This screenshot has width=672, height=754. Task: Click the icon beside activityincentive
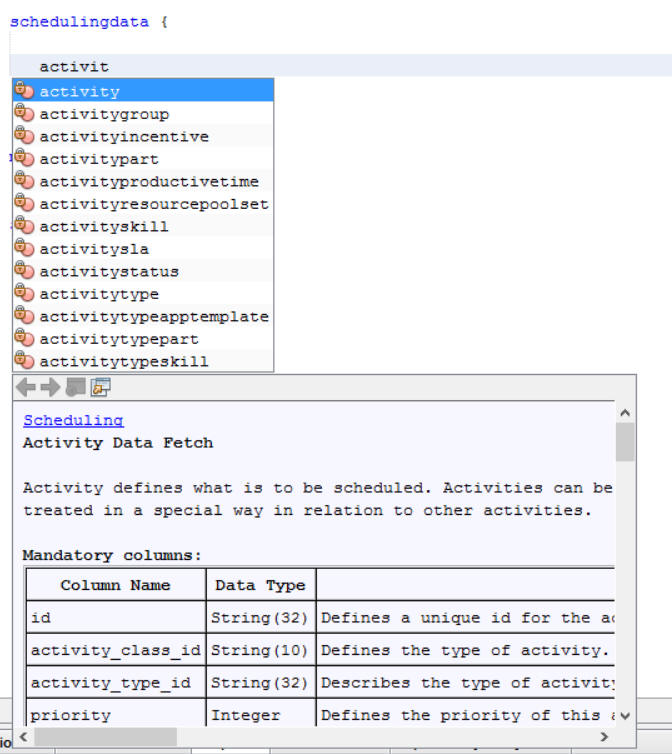25,136
